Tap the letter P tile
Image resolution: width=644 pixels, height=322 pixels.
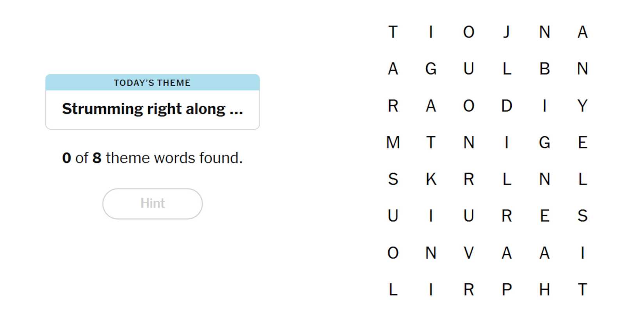click(x=506, y=290)
